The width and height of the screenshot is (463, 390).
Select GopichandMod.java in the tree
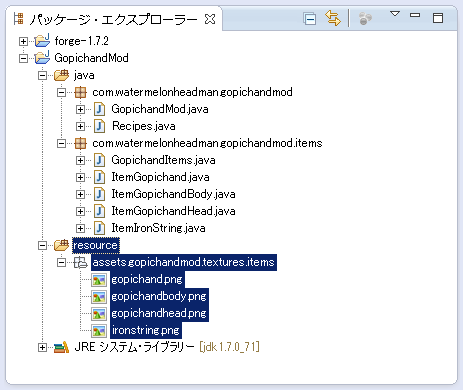tap(160, 109)
